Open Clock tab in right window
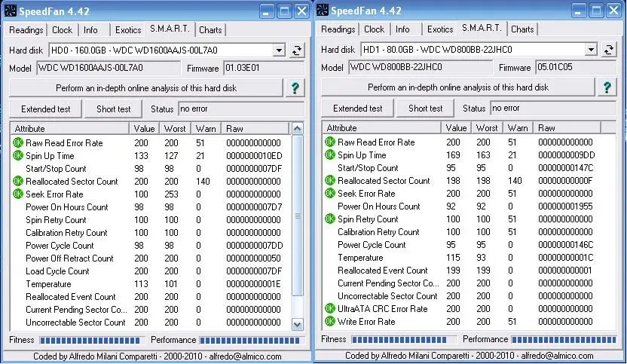 pyautogui.click(x=375, y=29)
